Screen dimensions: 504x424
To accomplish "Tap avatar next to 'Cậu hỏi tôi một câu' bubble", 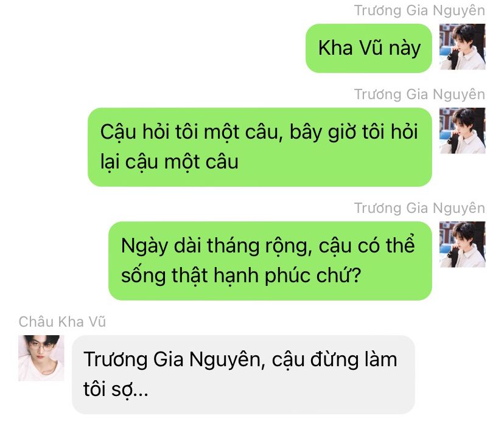I will pyautogui.click(x=462, y=130).
